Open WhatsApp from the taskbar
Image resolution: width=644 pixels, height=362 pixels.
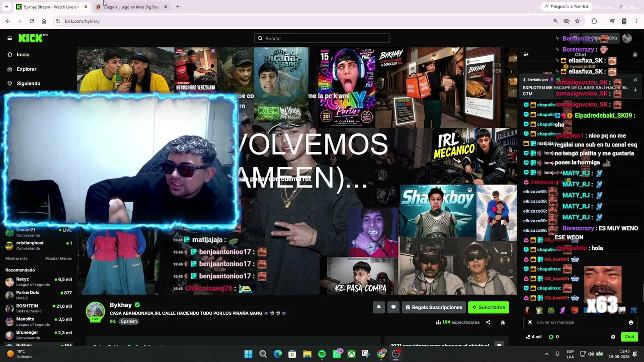point(337,354)
